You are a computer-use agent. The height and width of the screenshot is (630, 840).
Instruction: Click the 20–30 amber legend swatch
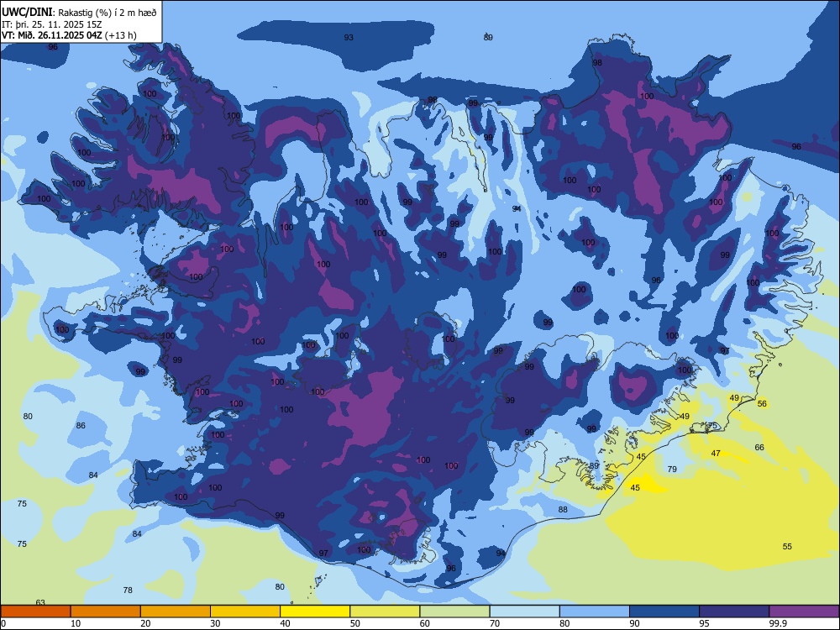pyautogui.click(x=176, y=612)
